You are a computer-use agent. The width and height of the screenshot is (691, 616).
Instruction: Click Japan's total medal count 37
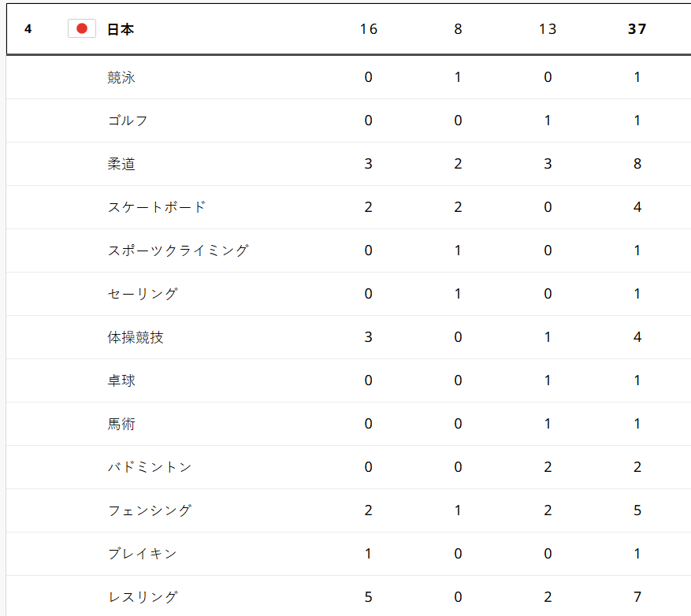tap(637, 29)
